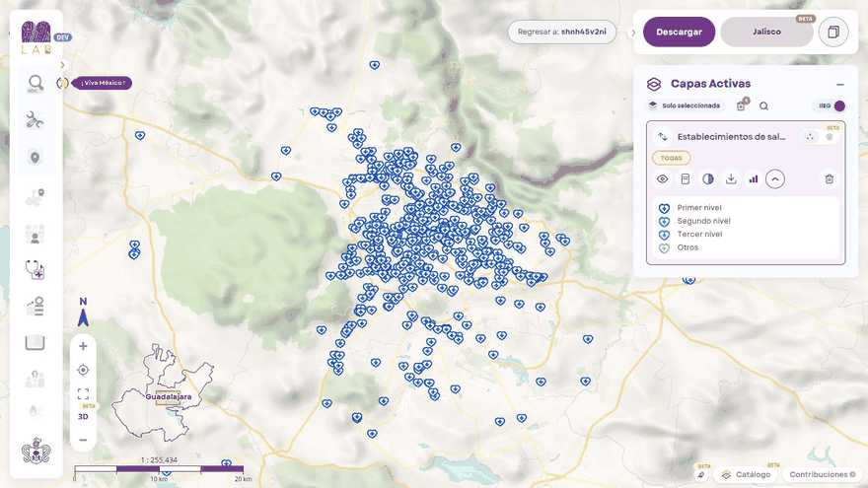Click the Primer nivel legend entry
The height and width of the screenshot is (488, 868).
pos(699,208)
